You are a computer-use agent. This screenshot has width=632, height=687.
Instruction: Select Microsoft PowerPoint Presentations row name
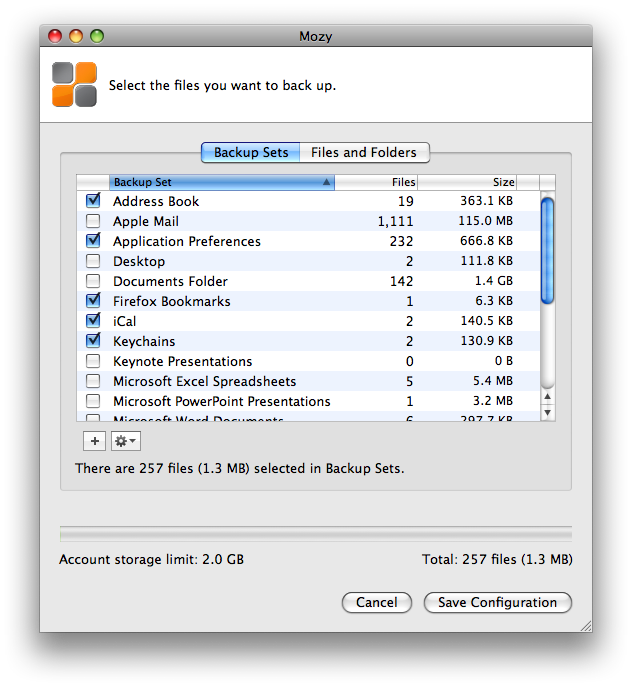click(221, 401)
